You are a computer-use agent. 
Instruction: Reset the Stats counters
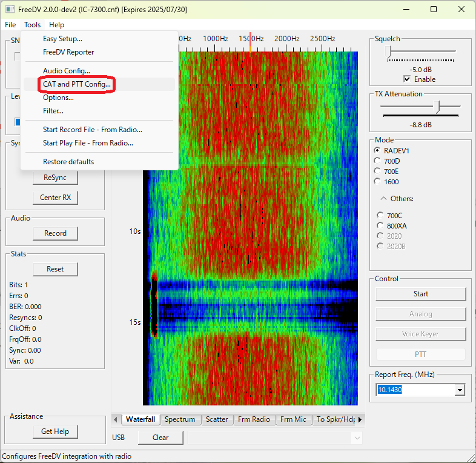click(55, 269)
